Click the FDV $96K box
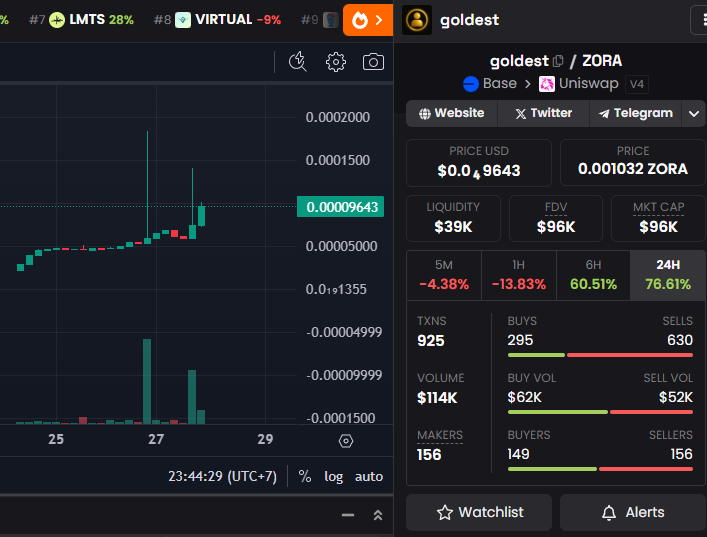707x537 pixels. tap(556, 218)
